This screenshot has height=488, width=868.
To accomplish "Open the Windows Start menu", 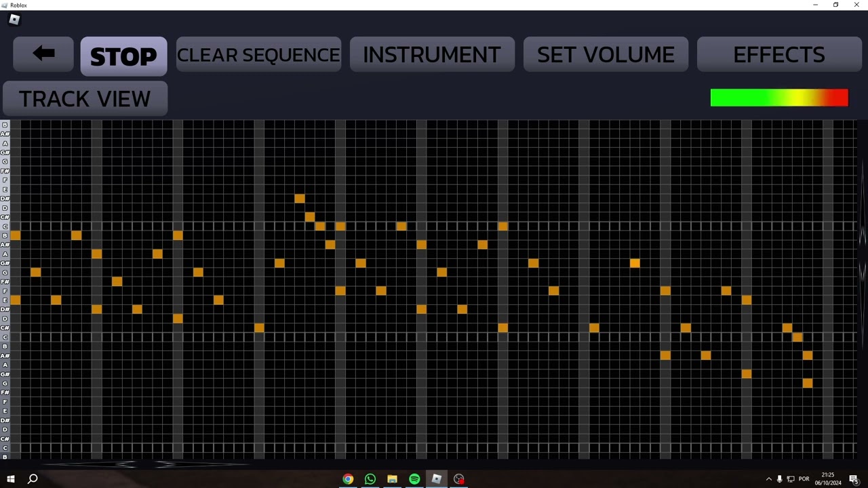I will coord(11,479).
